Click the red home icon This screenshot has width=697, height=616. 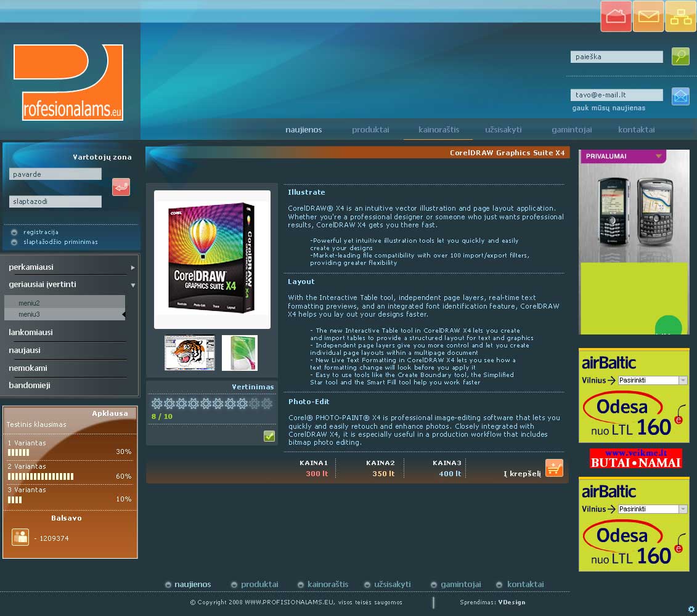(x=616, y=17)
